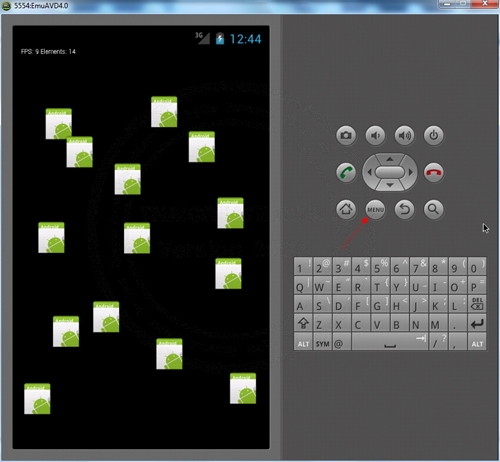
Task: Click the H key
Action: [x=400, y=304]
